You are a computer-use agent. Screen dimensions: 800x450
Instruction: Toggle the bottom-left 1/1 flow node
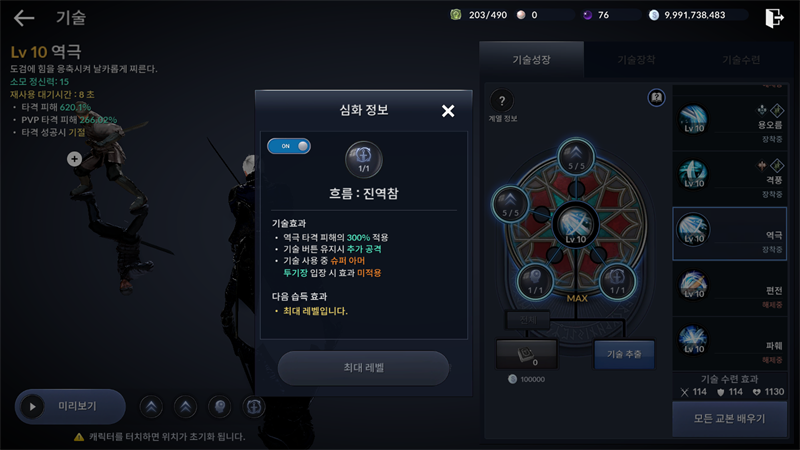pyautogui.click(x=535, y=281)
